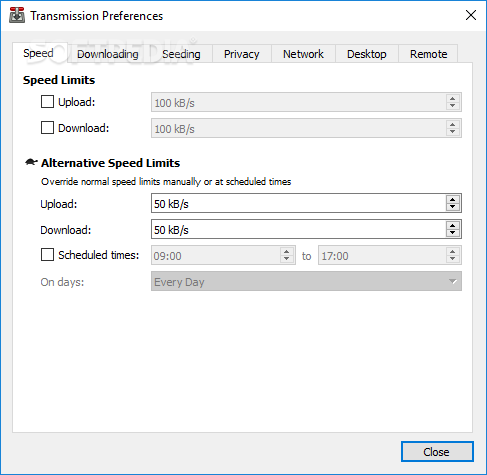This screenshot has height=475, width=487.
Task: Increase alternative Upload limit with up arrow
Action: click(453, 200)
